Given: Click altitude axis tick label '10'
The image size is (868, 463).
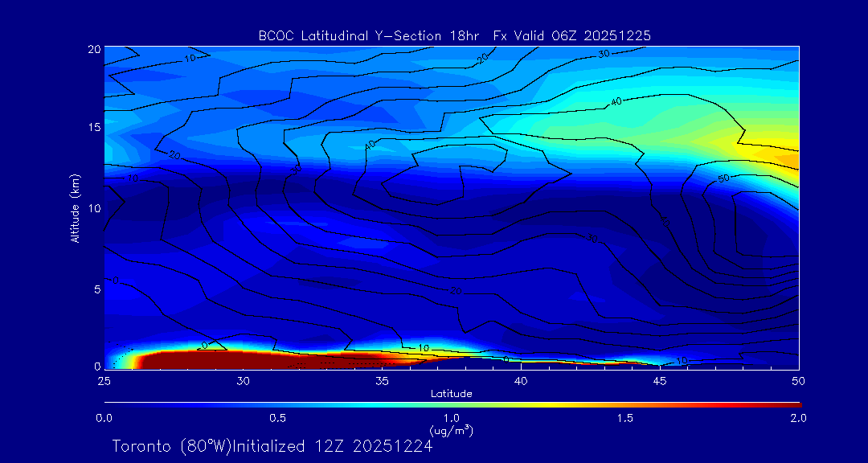Looking at the screenshot, I should (x=95, y=207).
